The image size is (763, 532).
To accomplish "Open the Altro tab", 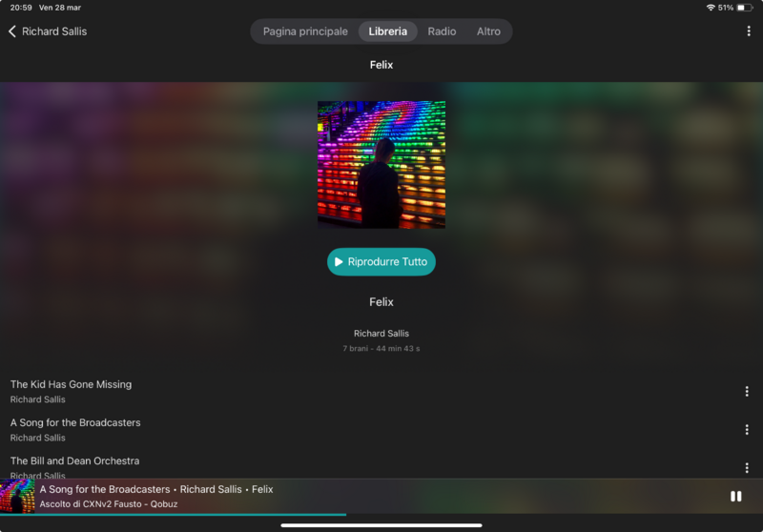I will pyautogui.click(x=488, y=31).
